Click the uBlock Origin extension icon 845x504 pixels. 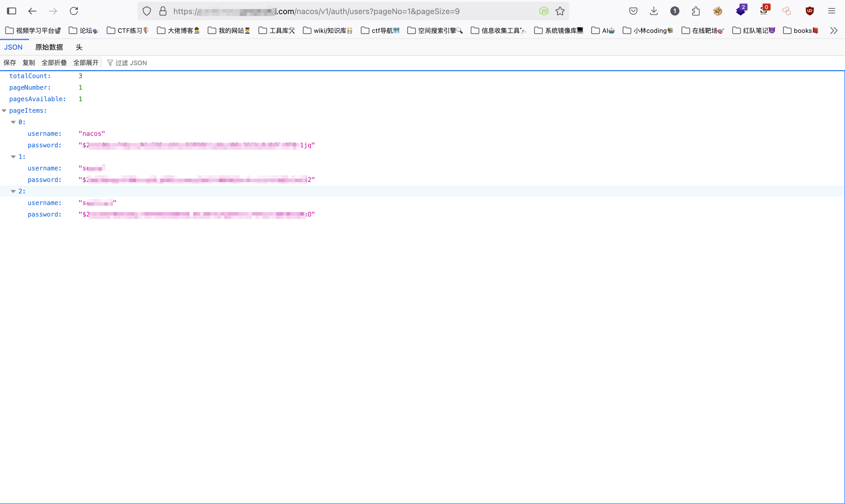[810, 11]
